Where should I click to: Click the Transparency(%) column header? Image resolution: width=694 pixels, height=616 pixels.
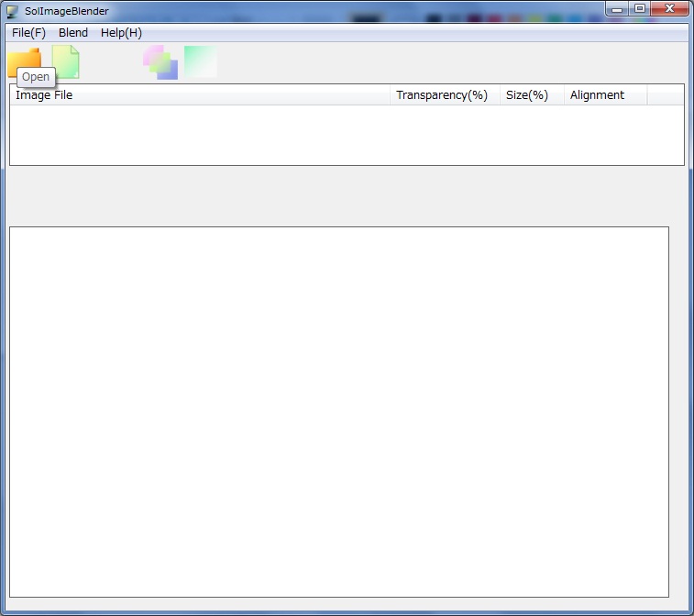[445, 95]
